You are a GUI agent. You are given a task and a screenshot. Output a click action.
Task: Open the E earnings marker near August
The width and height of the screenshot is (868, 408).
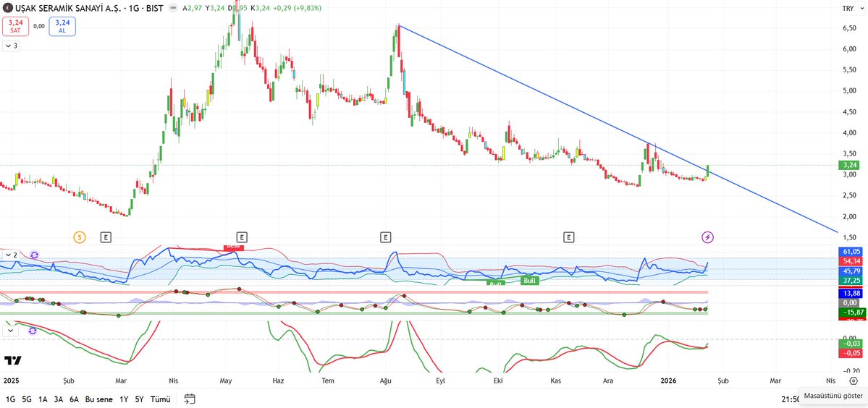(385, 237)
